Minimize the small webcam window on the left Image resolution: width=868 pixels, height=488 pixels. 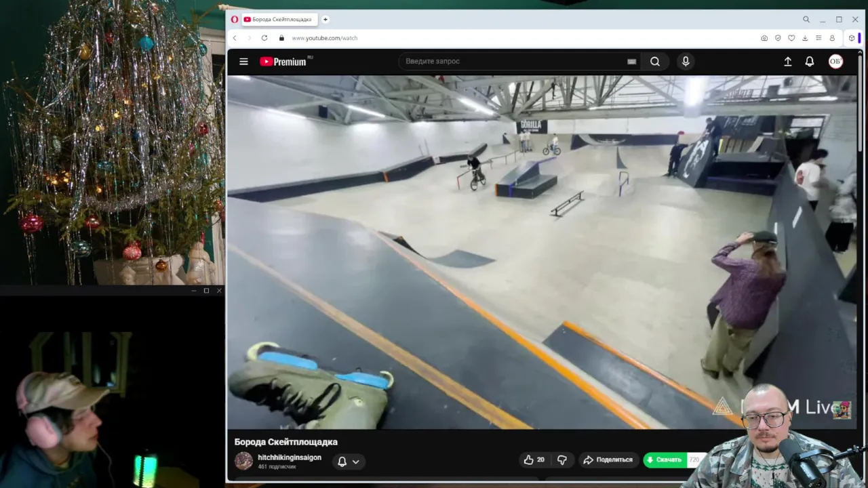tap(194, 291)
